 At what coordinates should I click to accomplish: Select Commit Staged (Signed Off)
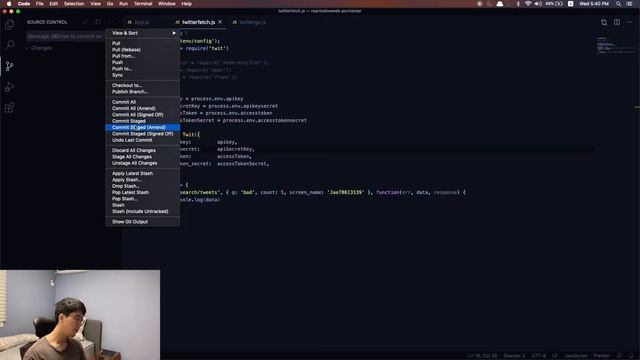142,134
